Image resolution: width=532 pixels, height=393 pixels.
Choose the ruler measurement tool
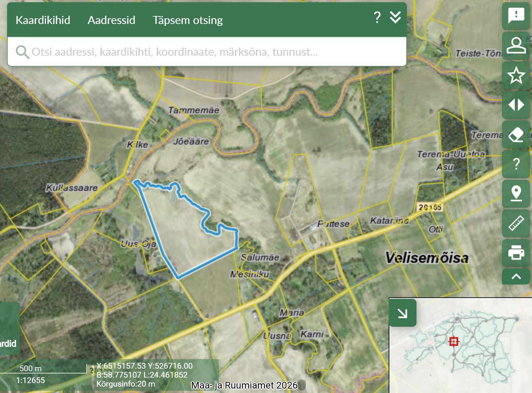click(516, 223)
